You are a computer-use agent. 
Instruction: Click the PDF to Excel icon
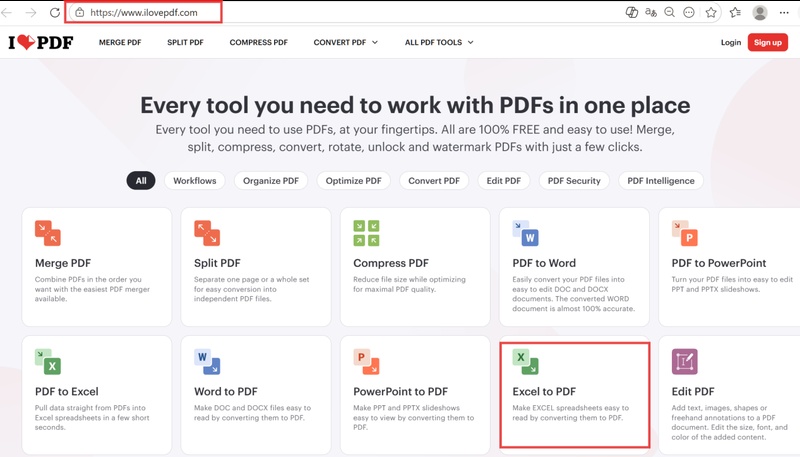pyautogui.click(x=47, y=362)
